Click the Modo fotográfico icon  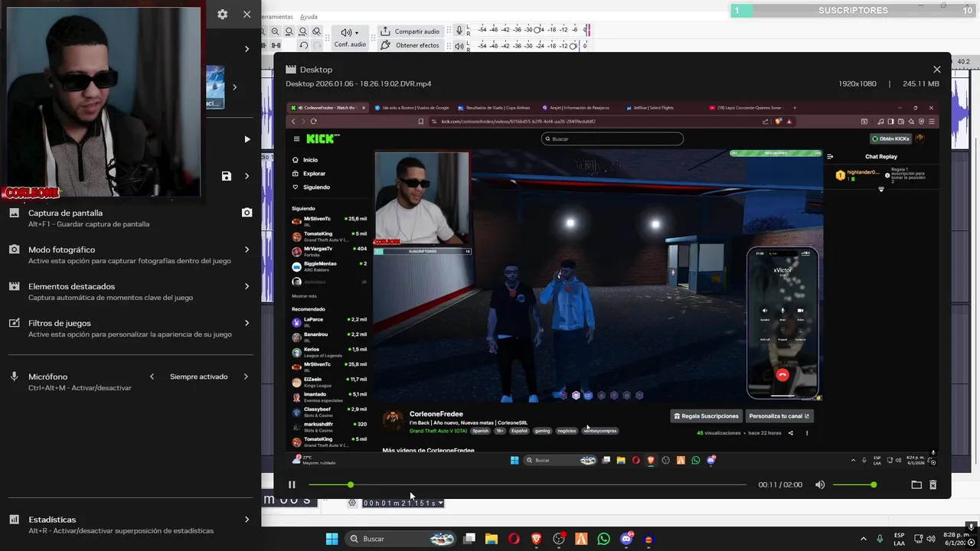(x=14, y=249)
